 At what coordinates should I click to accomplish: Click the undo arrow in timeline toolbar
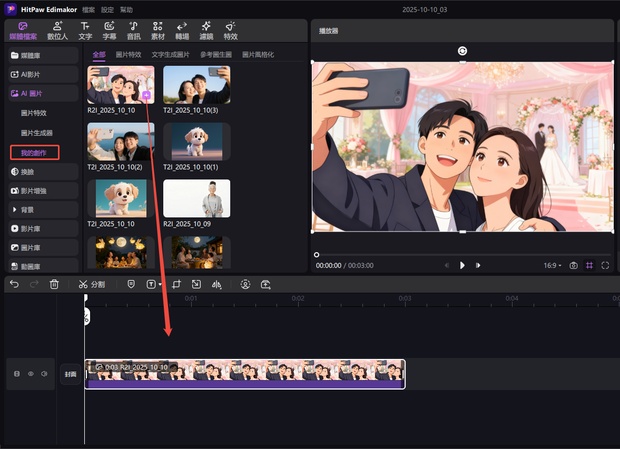14,284
